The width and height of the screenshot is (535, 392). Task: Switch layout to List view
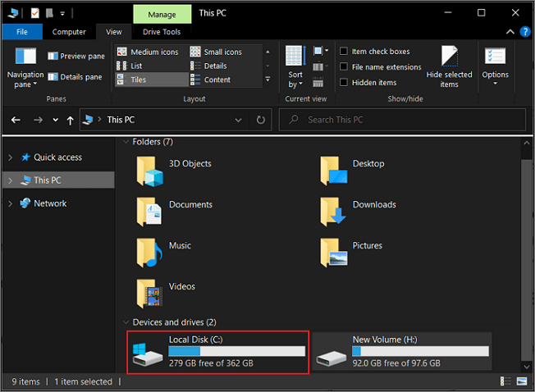pyautogui.click(x=130, y=66)
